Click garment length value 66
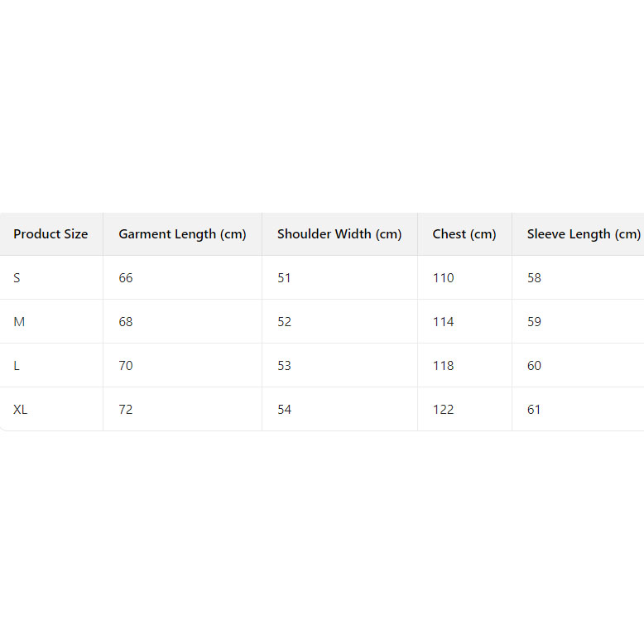The width and height of the screenshot is (644, 644). [x=126, y=278]
